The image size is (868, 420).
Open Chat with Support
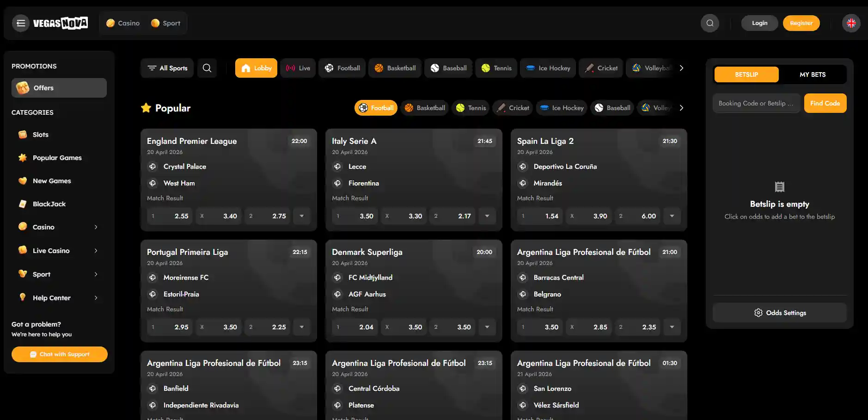coord(60,354)
